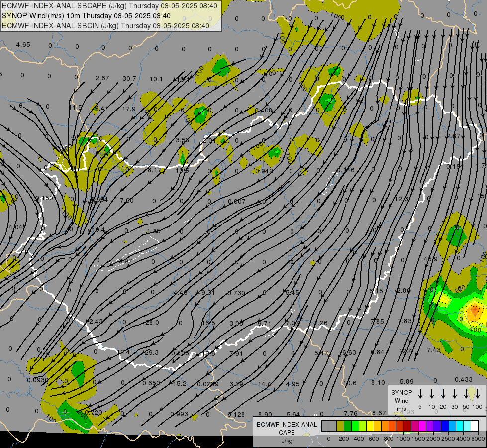Click the SYNOP Wind 10m header line
The width and height of the screenshot is (487, 448).
[87, 16]
